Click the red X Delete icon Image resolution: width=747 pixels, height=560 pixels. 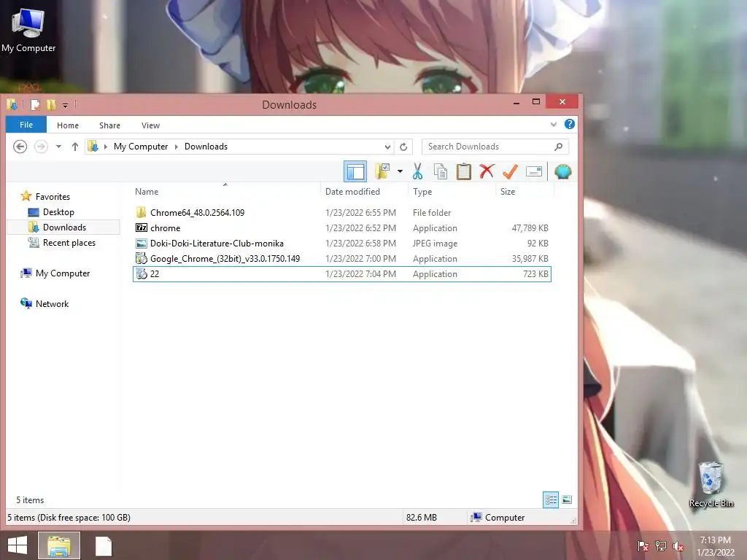[x=487, y=171]
